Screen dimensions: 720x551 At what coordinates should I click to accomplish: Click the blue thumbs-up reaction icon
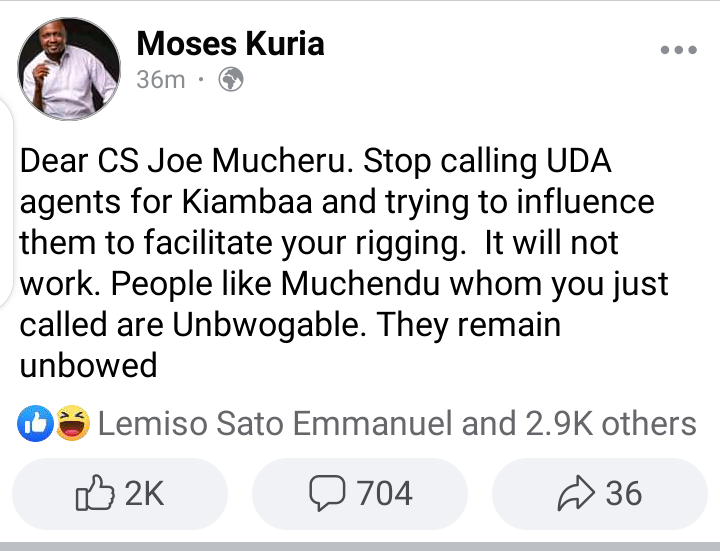click(x=33, y=426)
